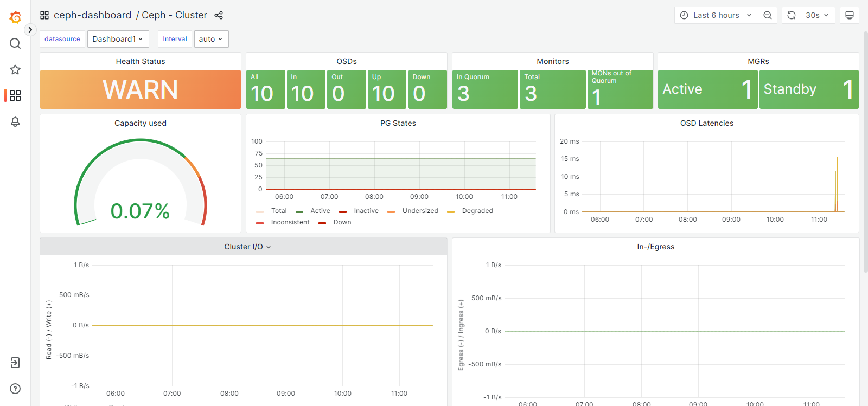Click the OSDs Up stat tile
Image resolution: width=868 pixels, height=406 pixels.
[x=387, y=89]
